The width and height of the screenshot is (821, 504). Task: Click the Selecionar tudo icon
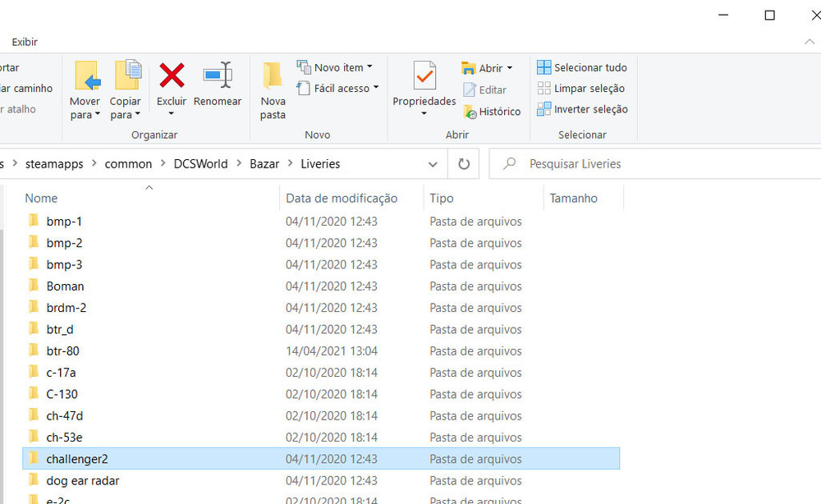coord(544,67)
